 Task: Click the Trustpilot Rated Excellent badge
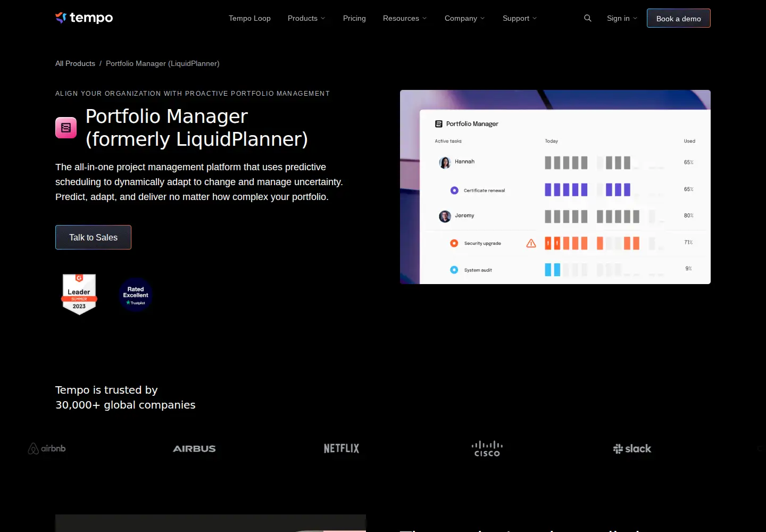tap(136, 295)
